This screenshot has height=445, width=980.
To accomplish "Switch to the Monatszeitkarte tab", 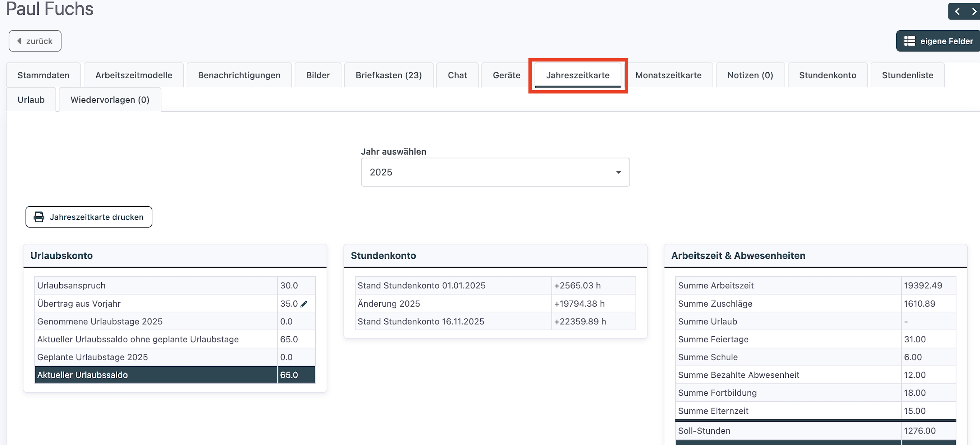I will 668,75.
